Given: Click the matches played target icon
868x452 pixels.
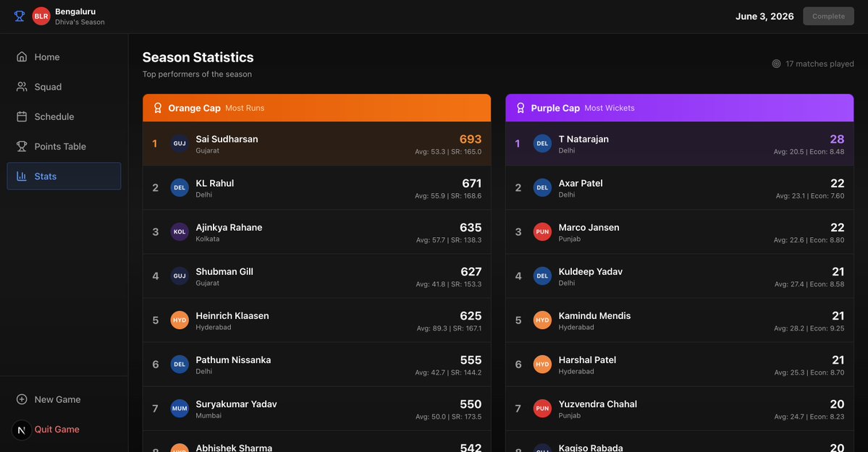Looking at the screenshot, I should pos(776,64).
